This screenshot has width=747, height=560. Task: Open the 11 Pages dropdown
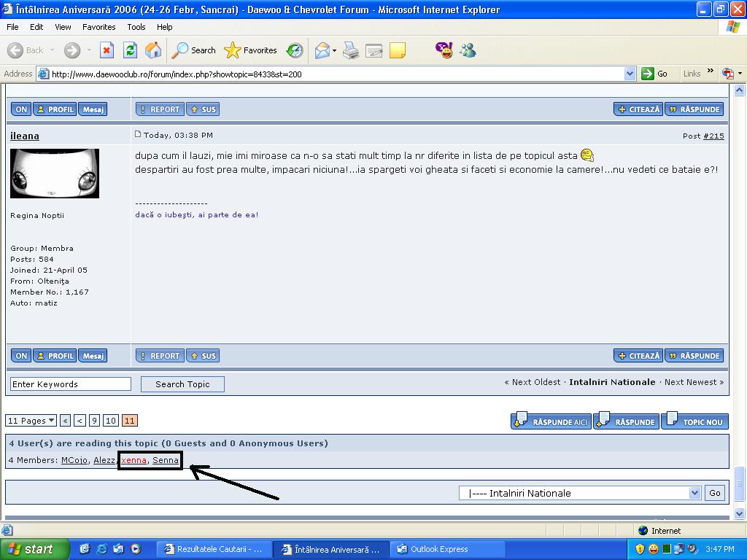point(31,421)
